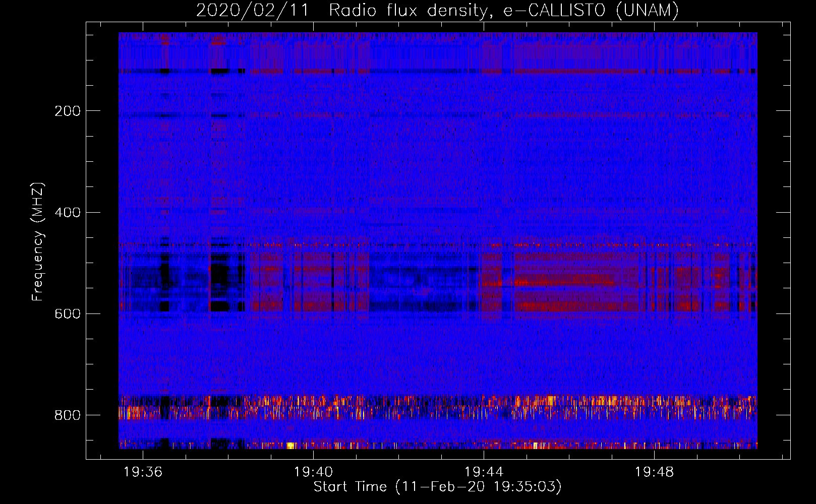Click the "19:44" time tick label

pos(484,472)
